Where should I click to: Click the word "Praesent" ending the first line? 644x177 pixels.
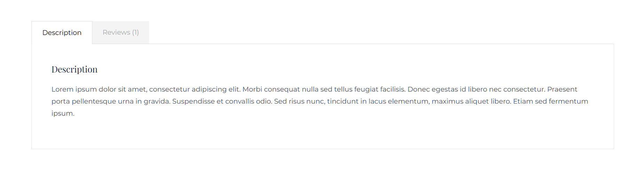pos(562,89)
